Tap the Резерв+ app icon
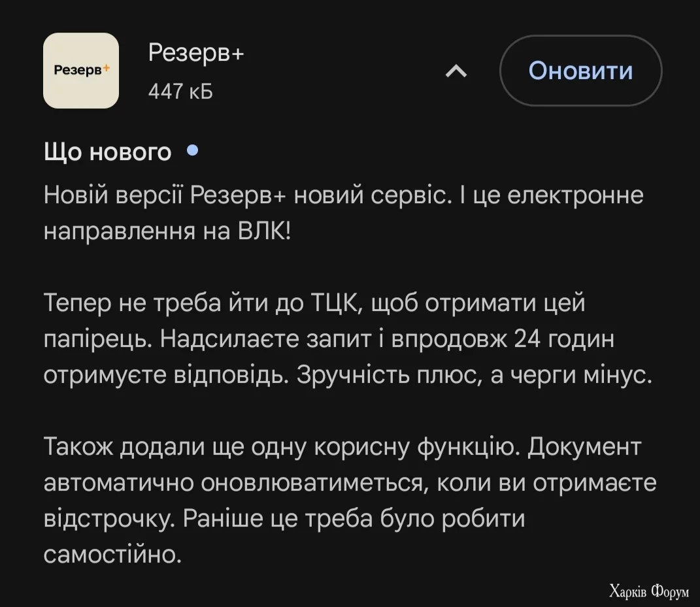Screen dimensions: 700x607 tap(80, 71)
